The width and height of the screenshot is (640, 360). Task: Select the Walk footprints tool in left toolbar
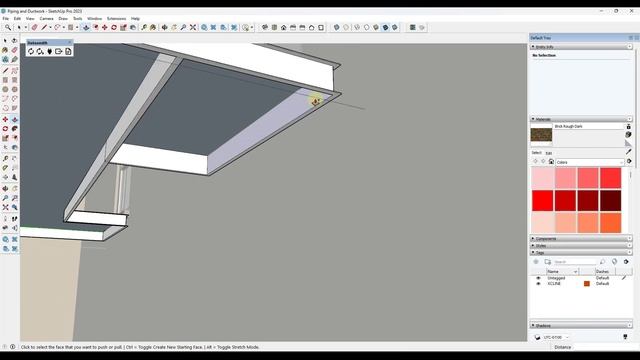pyautogui.click(x=15, y=219)
